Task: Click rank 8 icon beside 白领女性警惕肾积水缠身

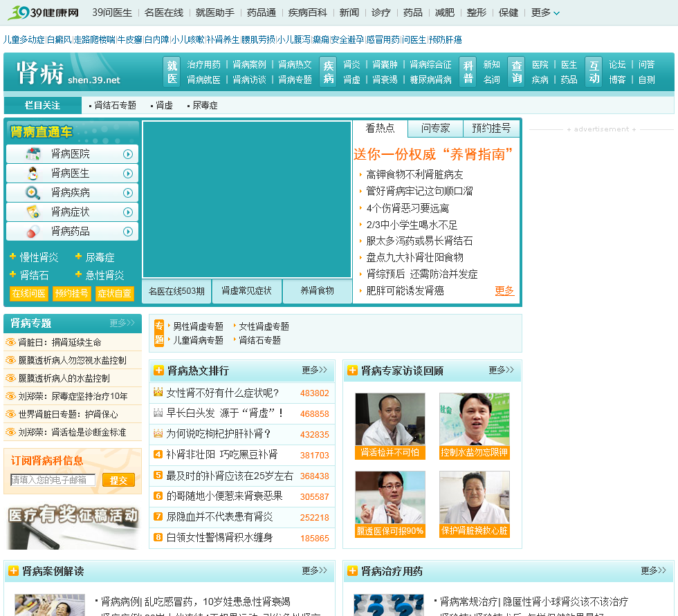Action: click(x=158, y=537)
